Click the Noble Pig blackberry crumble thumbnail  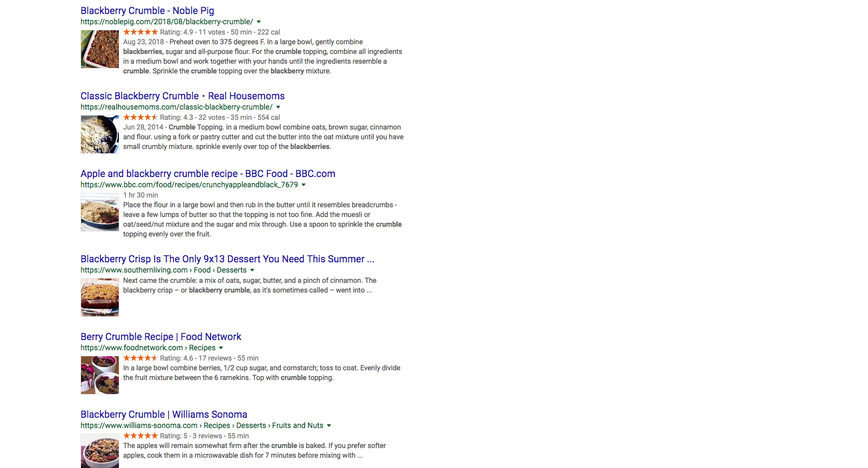[100, 49]
